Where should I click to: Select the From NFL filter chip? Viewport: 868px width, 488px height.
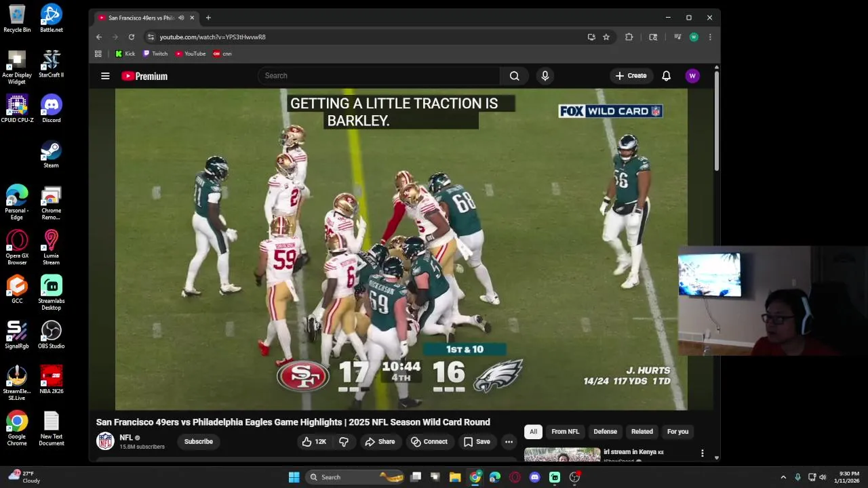(x=565, y=431)
